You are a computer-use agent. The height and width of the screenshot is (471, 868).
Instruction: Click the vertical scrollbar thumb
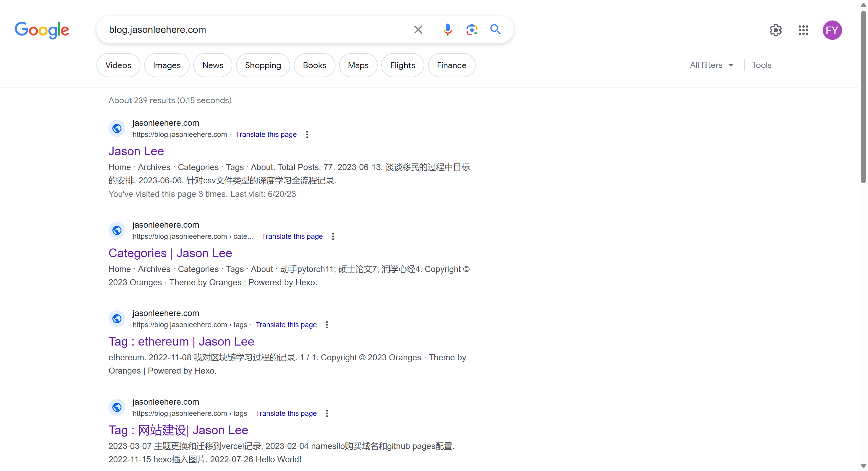coord(863,97)
